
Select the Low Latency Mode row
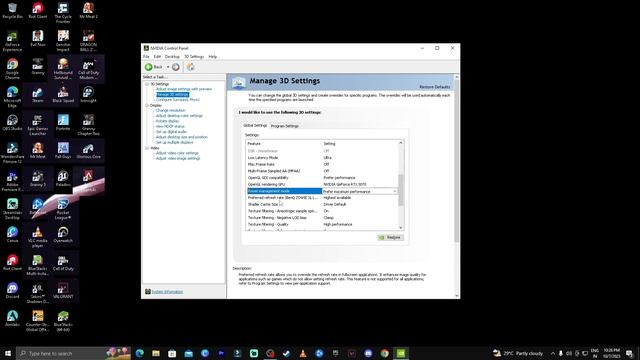pyautogui.click(x=322, y=158)
